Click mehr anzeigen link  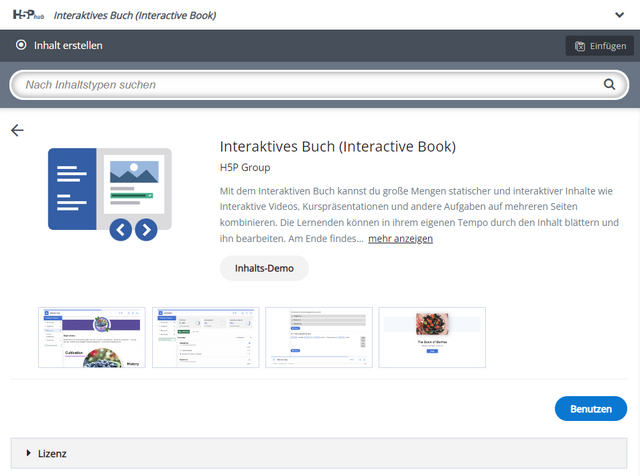point(400,238)
